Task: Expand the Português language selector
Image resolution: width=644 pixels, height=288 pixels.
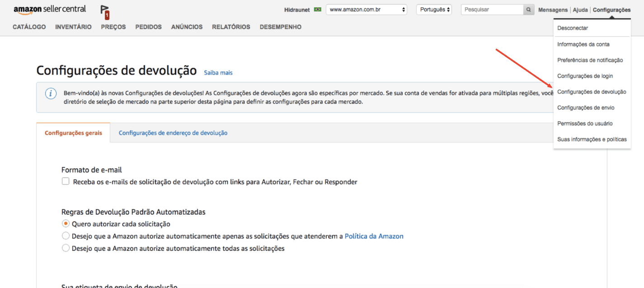Action: (434, 9)
